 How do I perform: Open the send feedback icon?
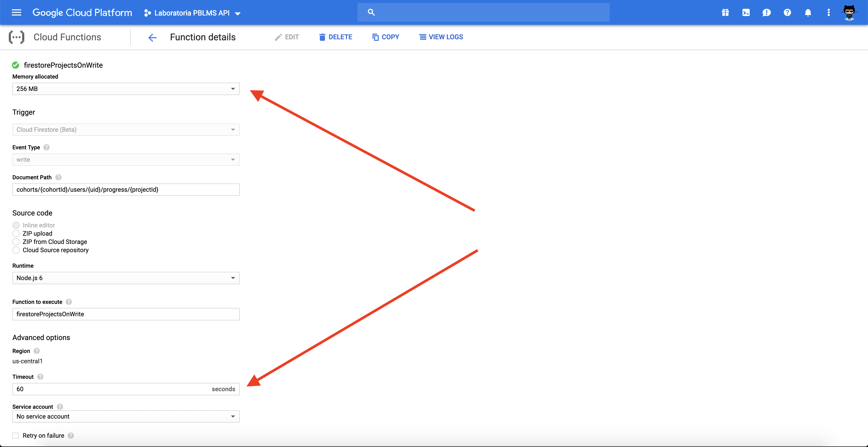pos(766,13)
